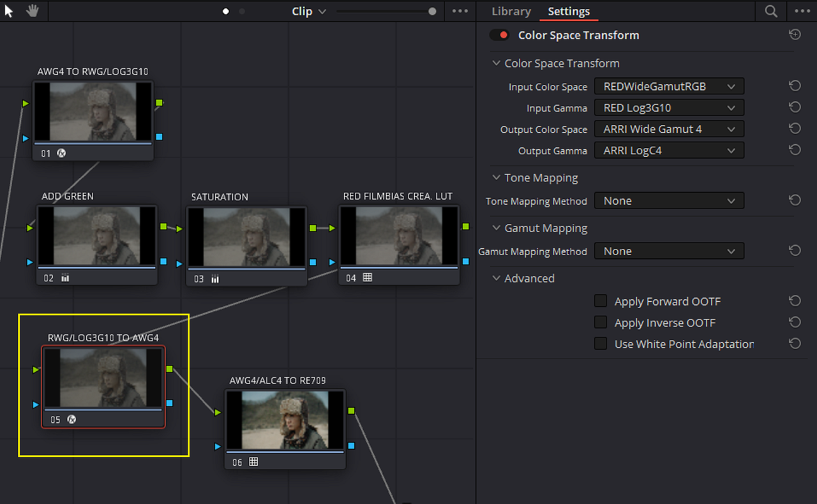Open the search in the effects panel
Screen dimensions: 817x504
771,11
